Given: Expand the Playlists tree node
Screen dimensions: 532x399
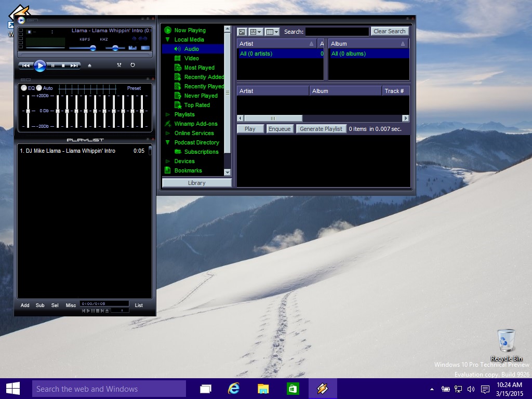Looking at the screenshot, I should coord(168,114).
